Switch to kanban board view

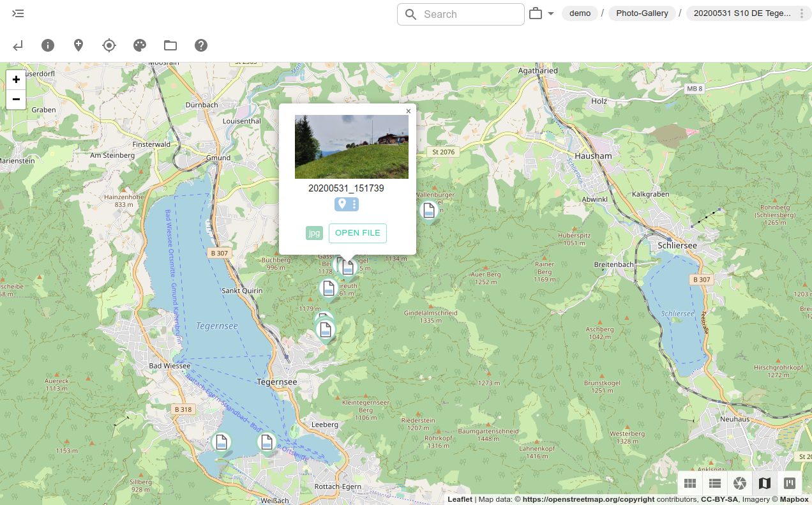[790, 483]
